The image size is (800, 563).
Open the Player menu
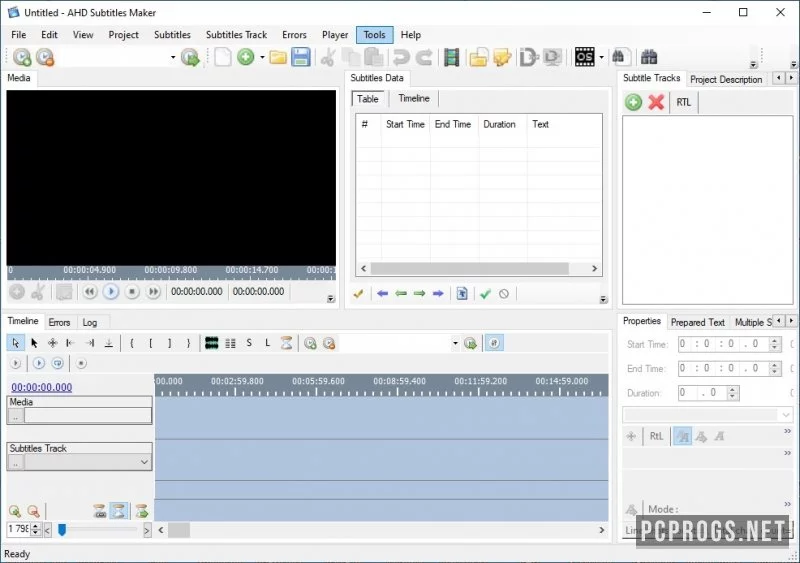335,35
